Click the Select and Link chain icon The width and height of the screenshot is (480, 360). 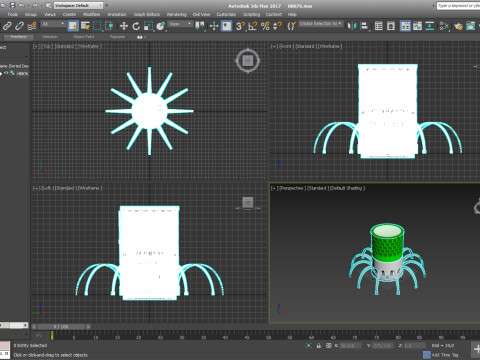7,26
